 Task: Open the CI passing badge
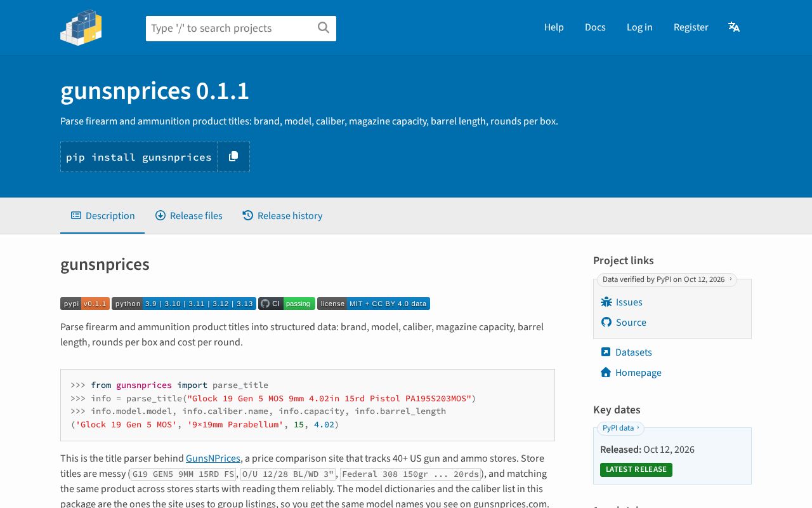pyautogui.click(x=287, y=304)
